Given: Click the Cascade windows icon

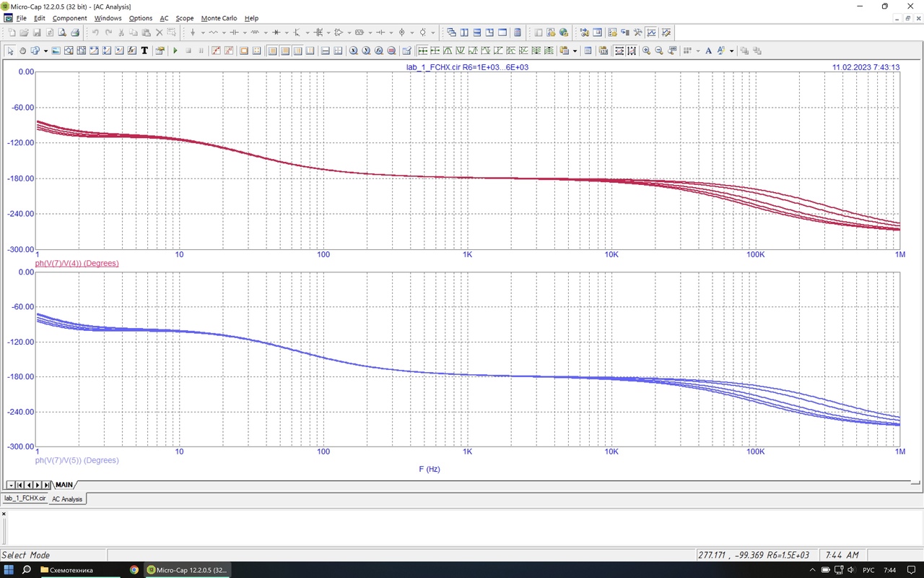Looking at the screenshot, I should tap(451, 33).
